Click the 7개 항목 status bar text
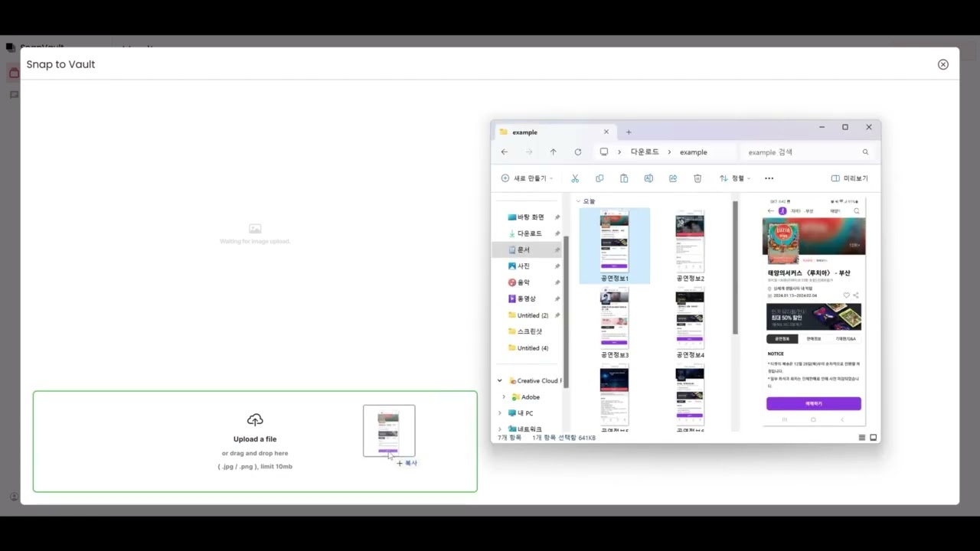The width and height of the screenshot is (980, 551). 509,438
